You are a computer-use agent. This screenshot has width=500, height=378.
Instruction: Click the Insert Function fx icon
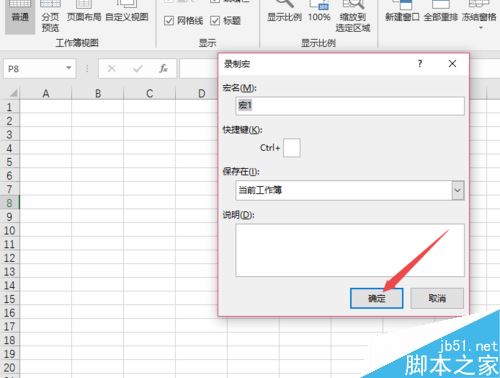[x=163, y=69]
